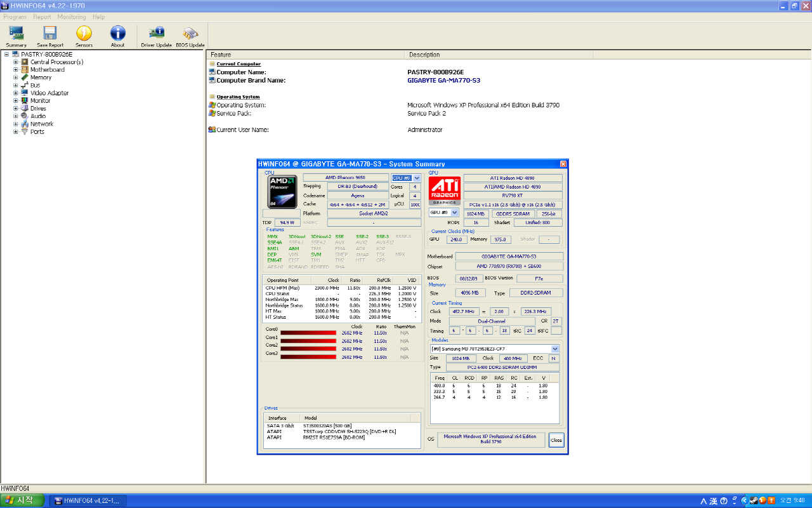Open the Summary toolbar icon
This screenshot has height=508, width=812.
click(16, 36)
